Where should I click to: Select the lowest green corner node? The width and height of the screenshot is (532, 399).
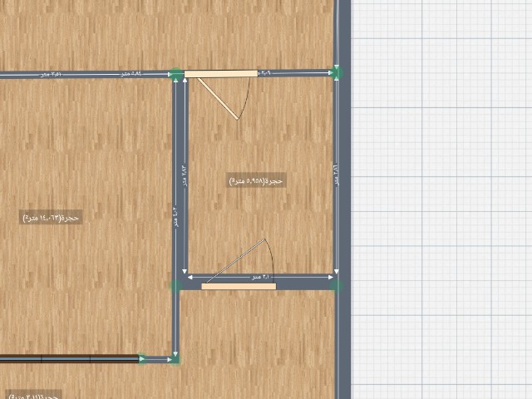tap(175, 360)
